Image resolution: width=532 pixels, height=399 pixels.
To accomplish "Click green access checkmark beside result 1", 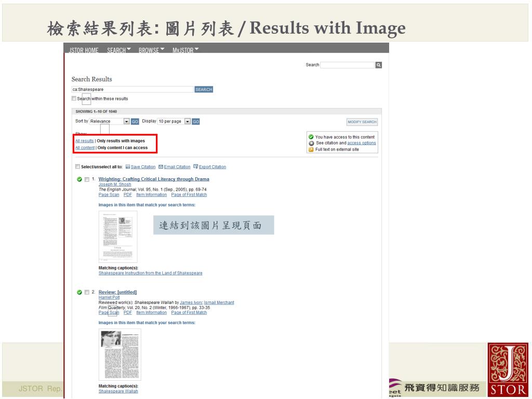I will click(x=79, y=179).
